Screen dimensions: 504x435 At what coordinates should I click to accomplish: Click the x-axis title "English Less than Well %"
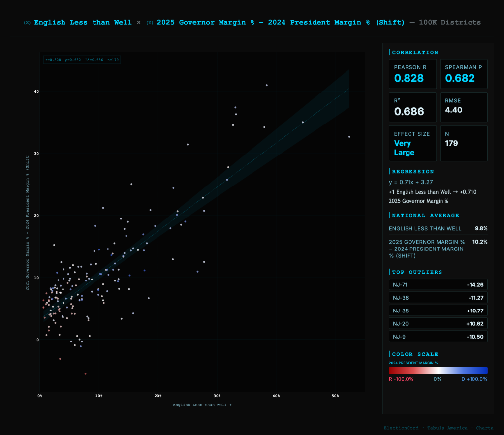202,405
